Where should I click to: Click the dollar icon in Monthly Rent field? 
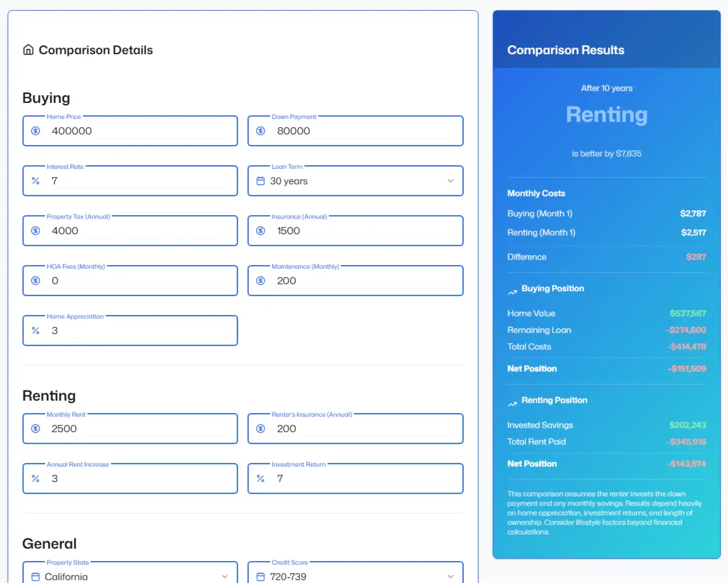click(x=36, y=428)
